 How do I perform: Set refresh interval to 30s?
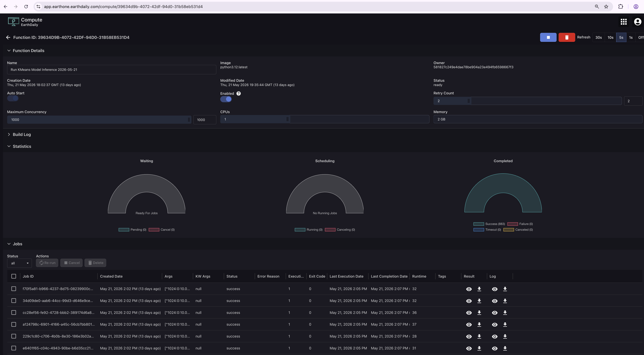[x=598, y=37]
